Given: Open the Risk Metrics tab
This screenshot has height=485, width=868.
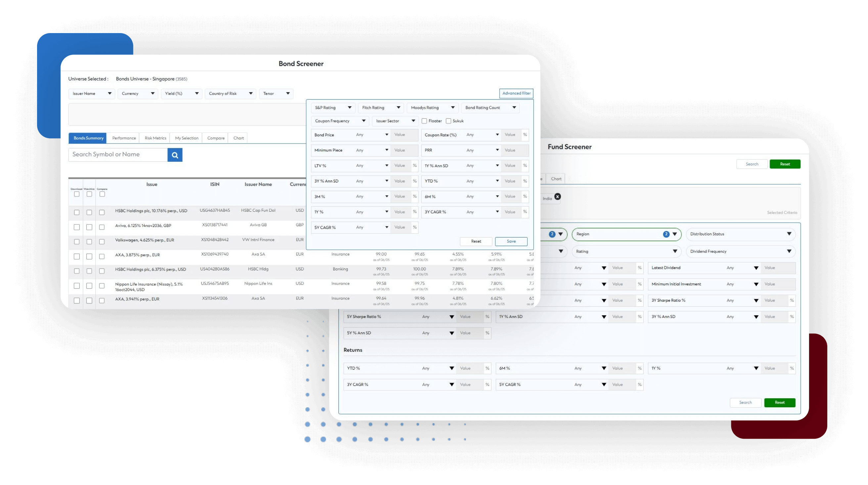Looking at the screenshot, I should pos(155,138).
